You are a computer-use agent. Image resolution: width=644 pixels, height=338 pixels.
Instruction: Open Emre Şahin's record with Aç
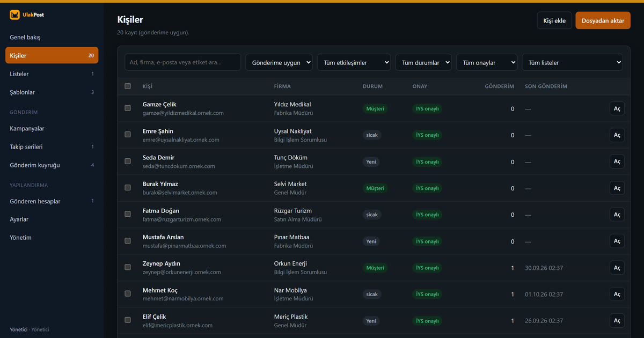(617, 135)
